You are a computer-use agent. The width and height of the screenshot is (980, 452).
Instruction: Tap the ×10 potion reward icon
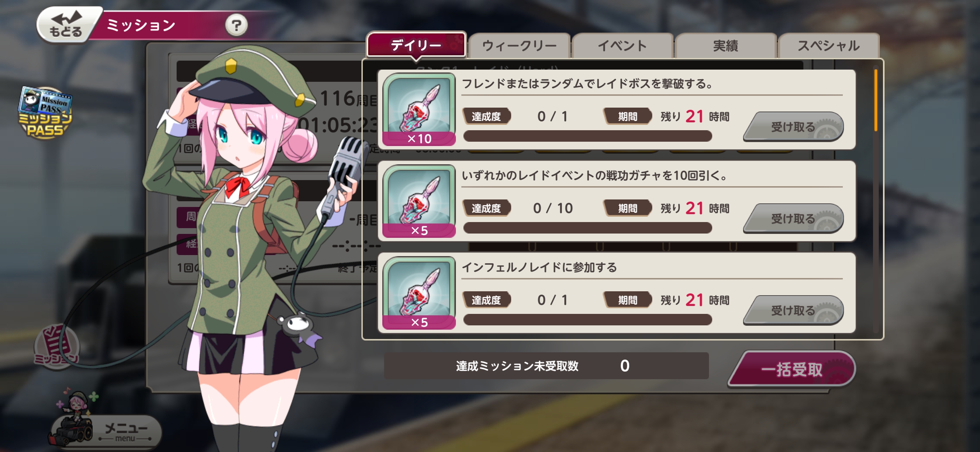(x=419, y=109)
